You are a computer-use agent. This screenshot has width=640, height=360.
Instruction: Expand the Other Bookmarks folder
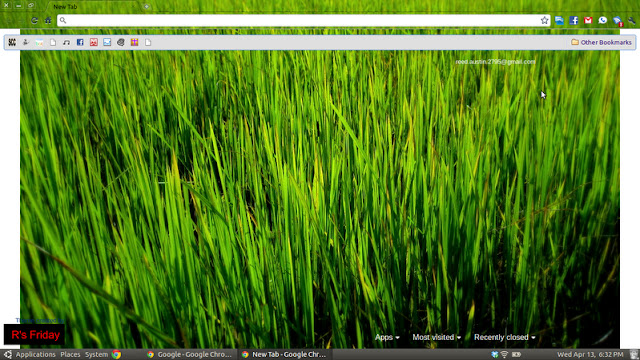601,42
